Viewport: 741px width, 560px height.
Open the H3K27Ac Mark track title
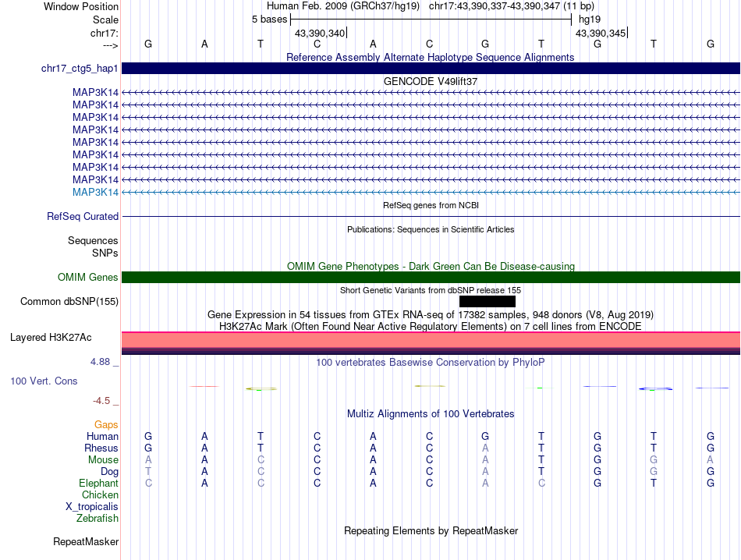[431, 327]
